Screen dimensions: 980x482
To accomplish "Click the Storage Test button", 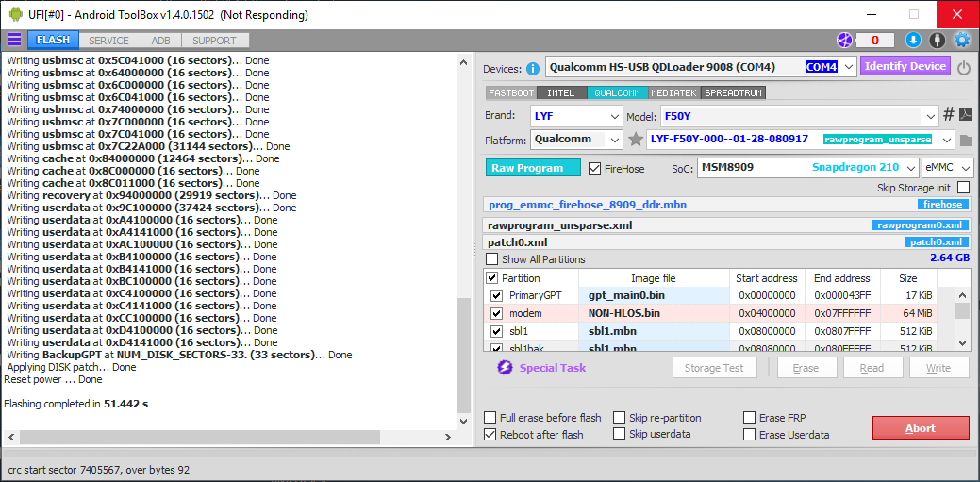I will coord(715,368).
